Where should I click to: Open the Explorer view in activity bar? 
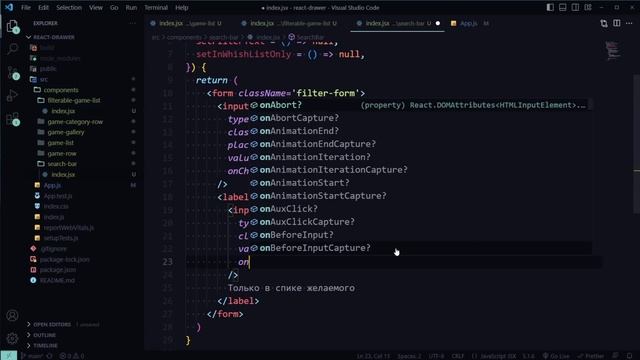coord(12,27)
